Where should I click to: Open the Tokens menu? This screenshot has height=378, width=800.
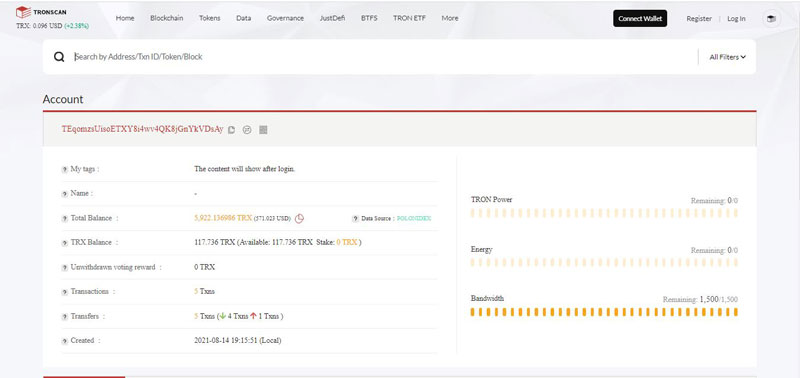tap(210, 18)
